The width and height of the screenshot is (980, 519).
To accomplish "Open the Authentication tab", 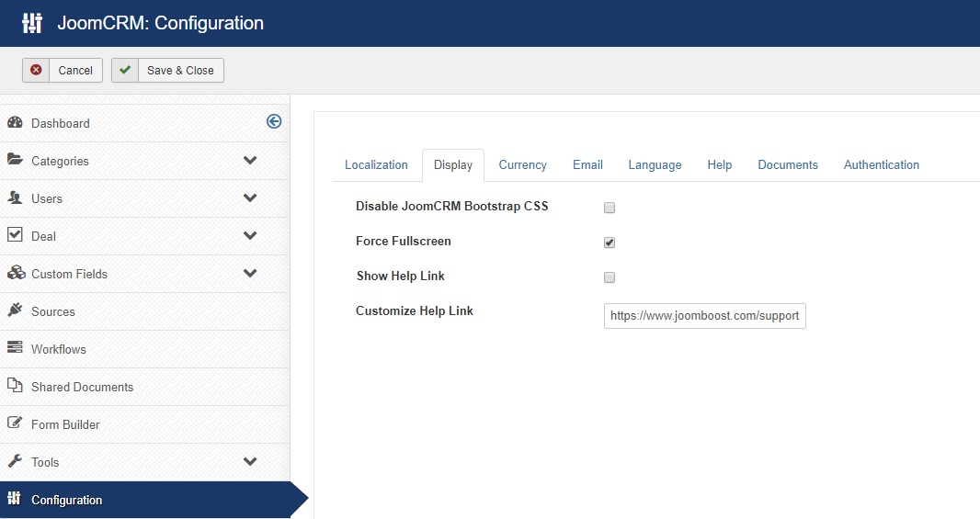I will pyautogui.click(x=882, y=164).
